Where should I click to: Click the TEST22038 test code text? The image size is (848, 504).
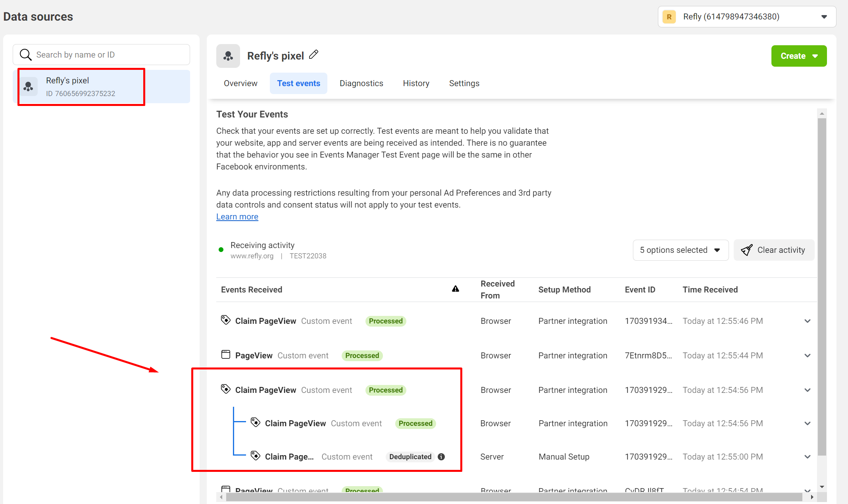(308, 256)
